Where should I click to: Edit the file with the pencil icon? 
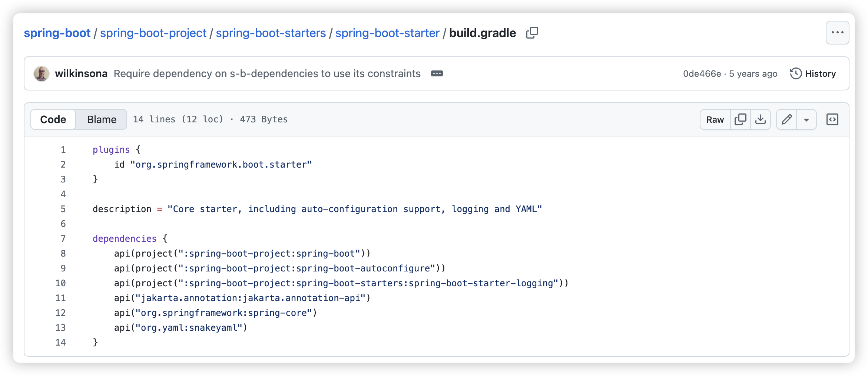(x=786, y=119)
